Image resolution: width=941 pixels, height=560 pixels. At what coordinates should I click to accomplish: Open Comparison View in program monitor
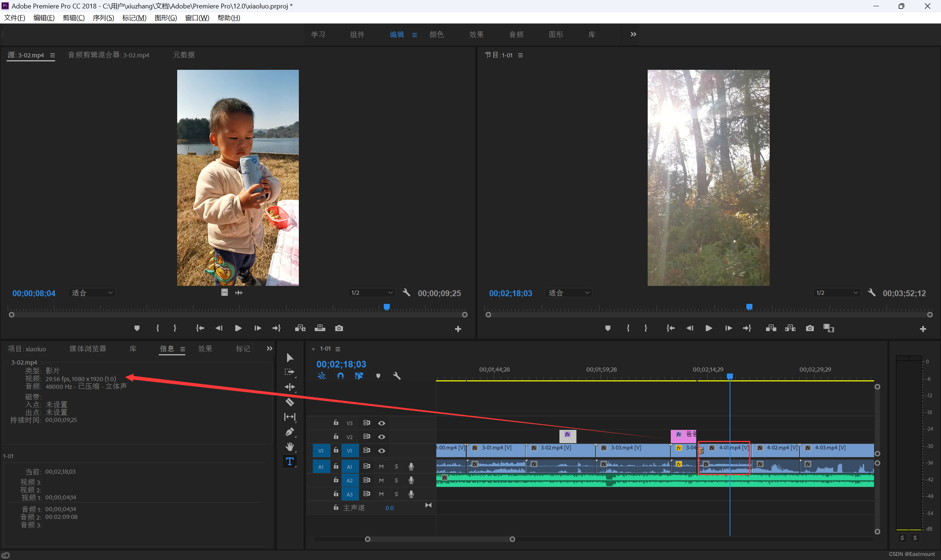pos(829,328)
